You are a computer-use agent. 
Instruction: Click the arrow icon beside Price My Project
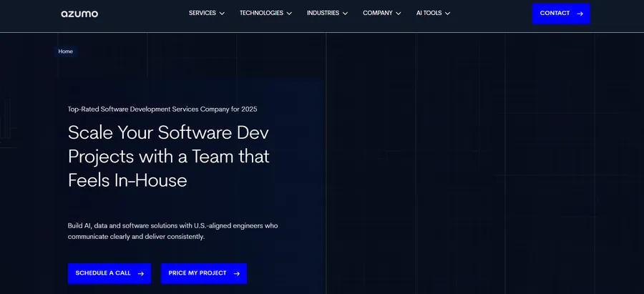pos(236,273)
